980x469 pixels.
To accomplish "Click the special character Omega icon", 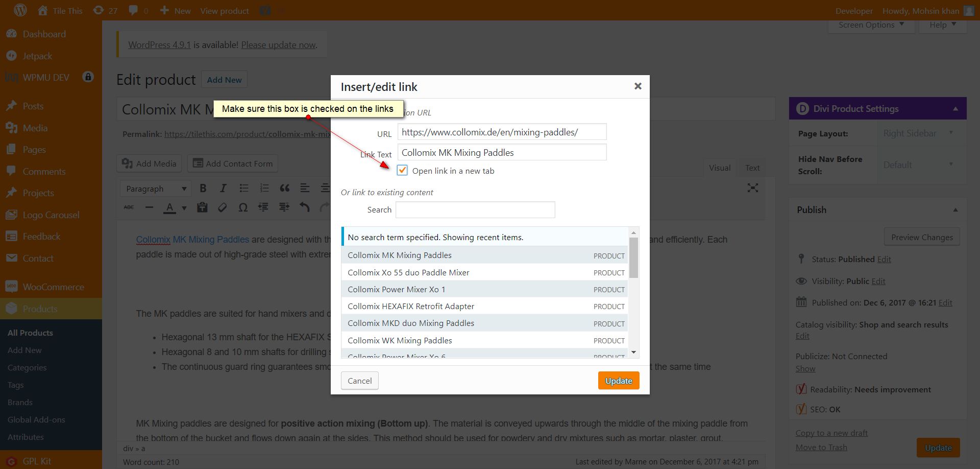I will point(243,207).
